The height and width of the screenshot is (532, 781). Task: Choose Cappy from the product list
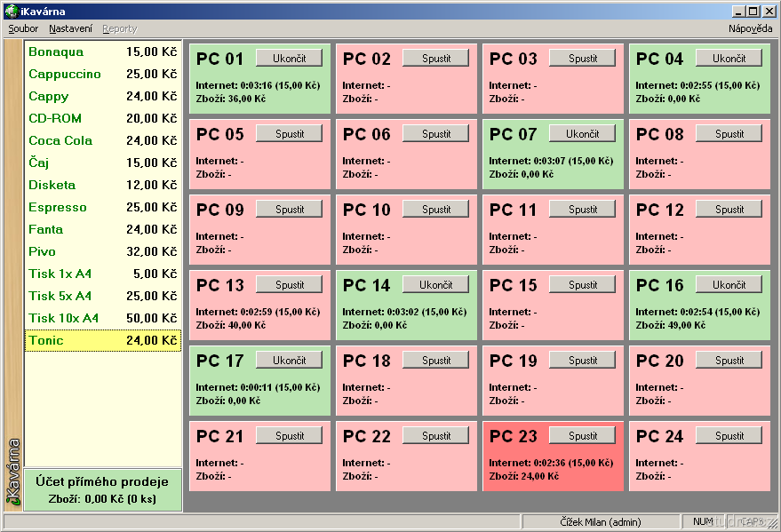point(102,96)
